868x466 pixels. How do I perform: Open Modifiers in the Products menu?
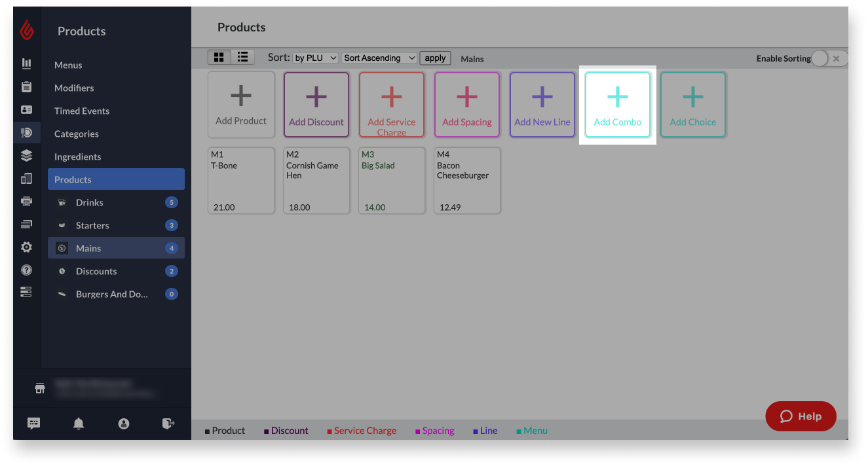point(74,88)
